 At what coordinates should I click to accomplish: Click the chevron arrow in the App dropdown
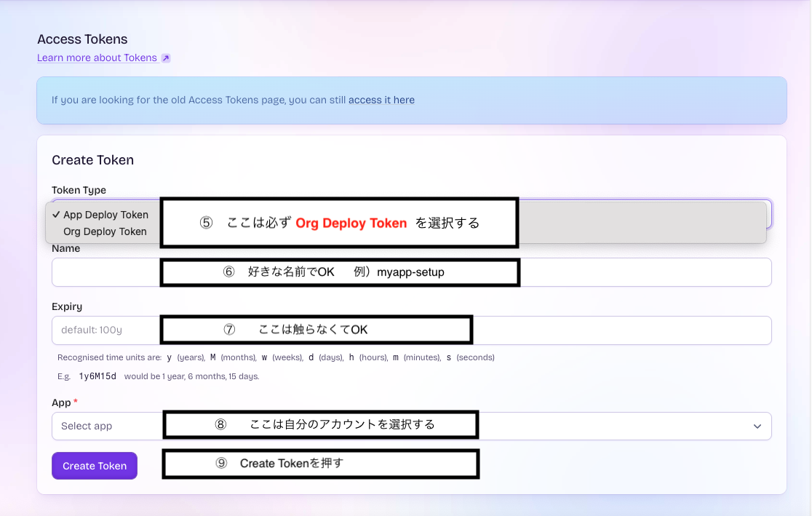click(757, 426)
